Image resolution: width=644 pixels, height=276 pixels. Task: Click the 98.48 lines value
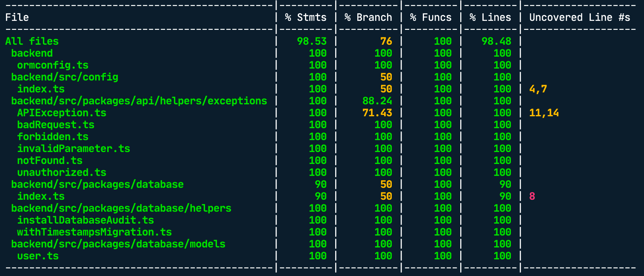pyautogui.click(x=496, y=41)
